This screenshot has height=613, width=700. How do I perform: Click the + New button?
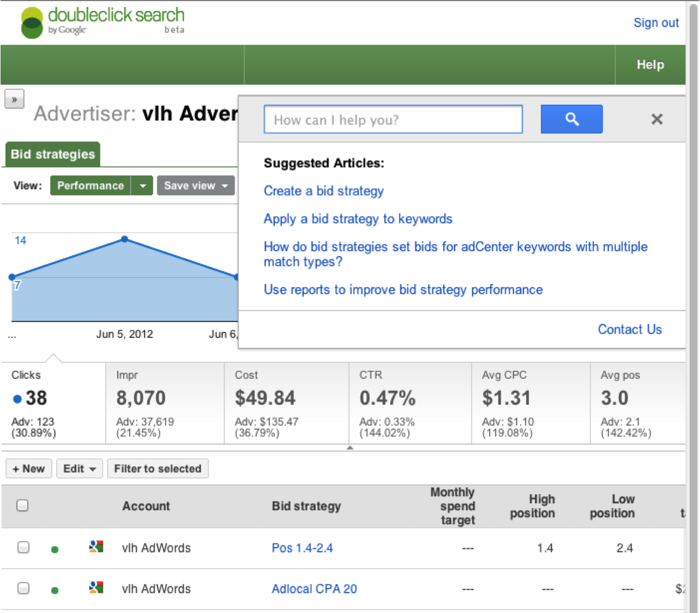tap(29, 469)
